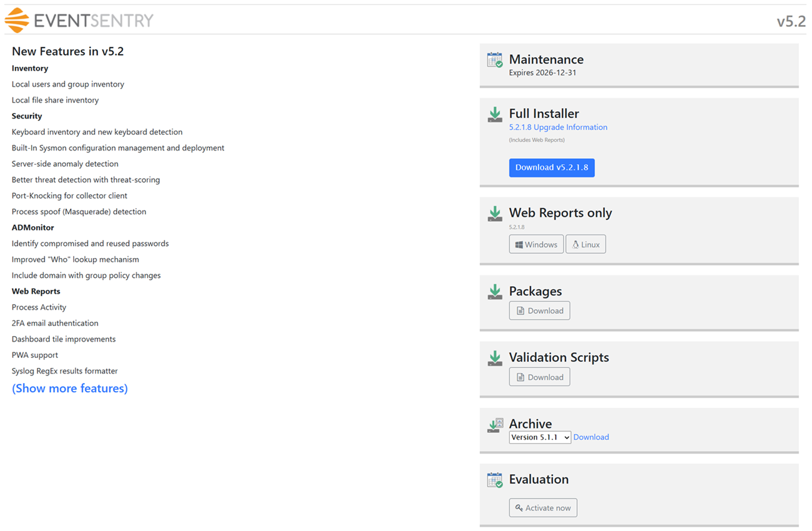Click the Archive Download link

[591, 437]
